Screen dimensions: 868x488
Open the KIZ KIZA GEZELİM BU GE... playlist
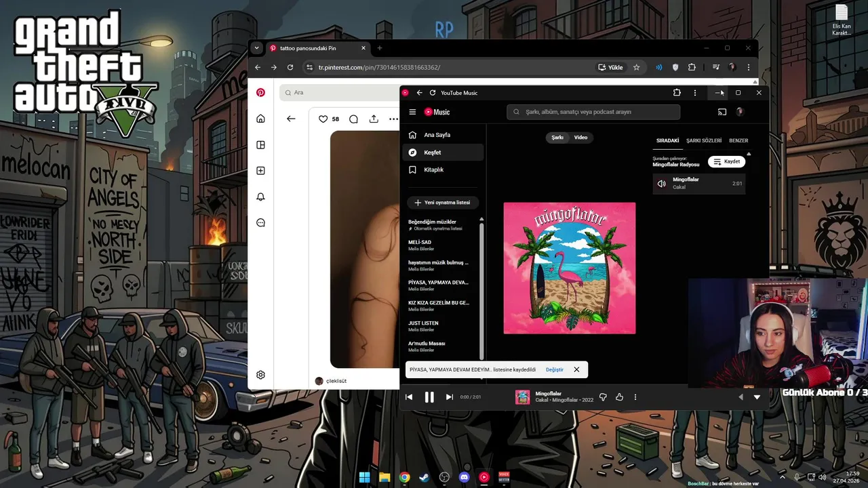tap(441, 306)
